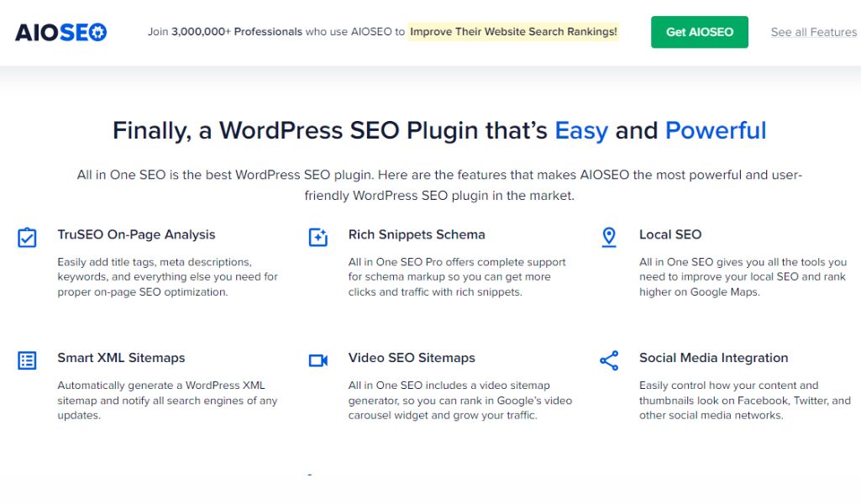The width and height of the screenshot is (861, 504).
Task: Click the Rich Snippets sparkle icon
Action: coord(318,237)
